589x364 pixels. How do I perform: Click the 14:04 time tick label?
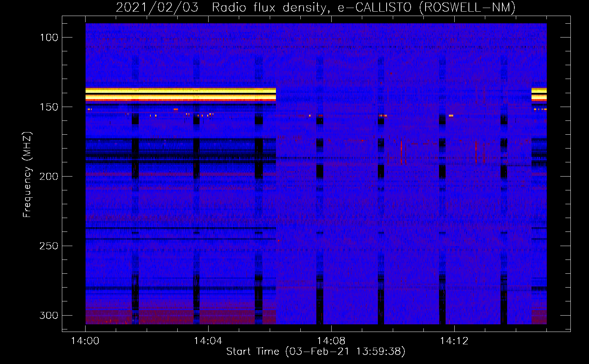(x=208, y=341)
